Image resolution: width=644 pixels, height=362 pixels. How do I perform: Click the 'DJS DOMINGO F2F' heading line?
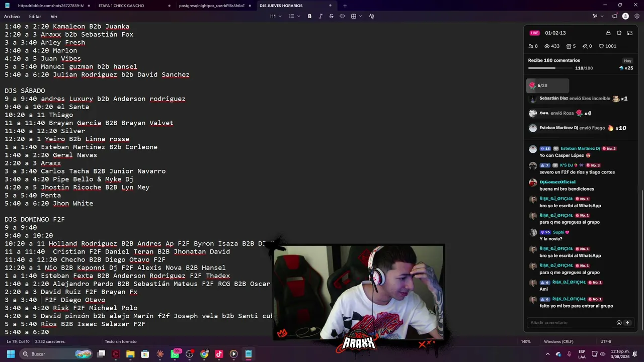[x=35, y=220]
